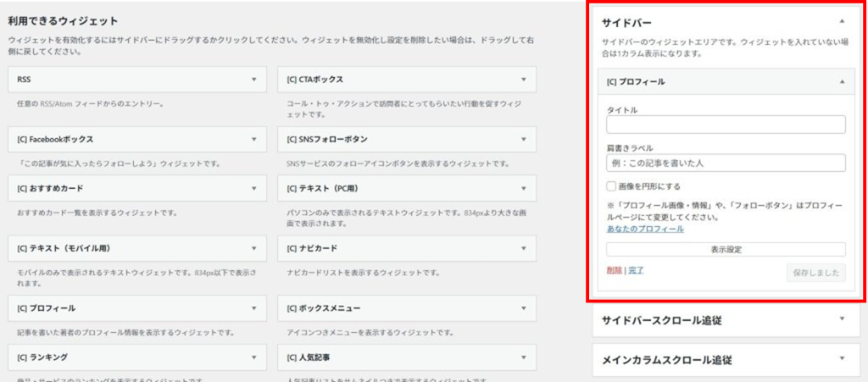
Task: Collapse the サイドバー widget area
Action: point(841,20)
